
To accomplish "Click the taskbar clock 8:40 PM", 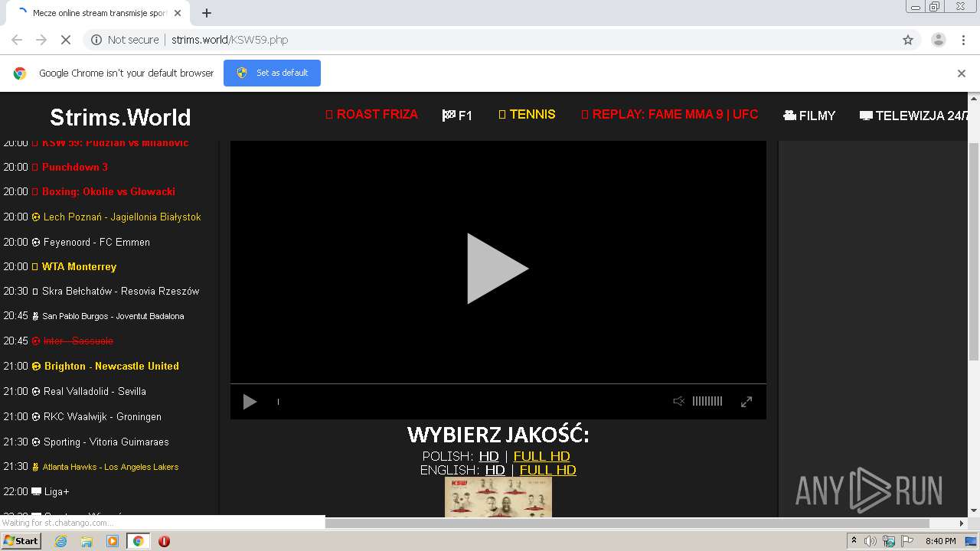I will point(940,541).
